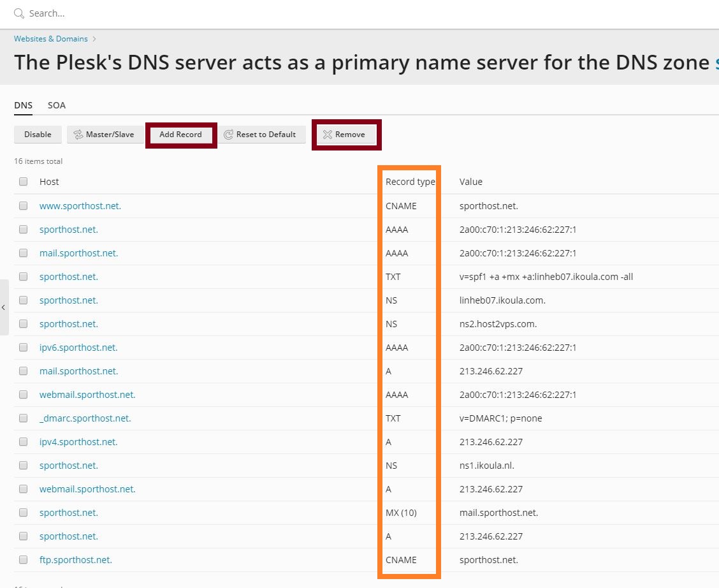Open ftp.sporthost.net. host link
Screen dimensions: 719x588
point(76,560)
